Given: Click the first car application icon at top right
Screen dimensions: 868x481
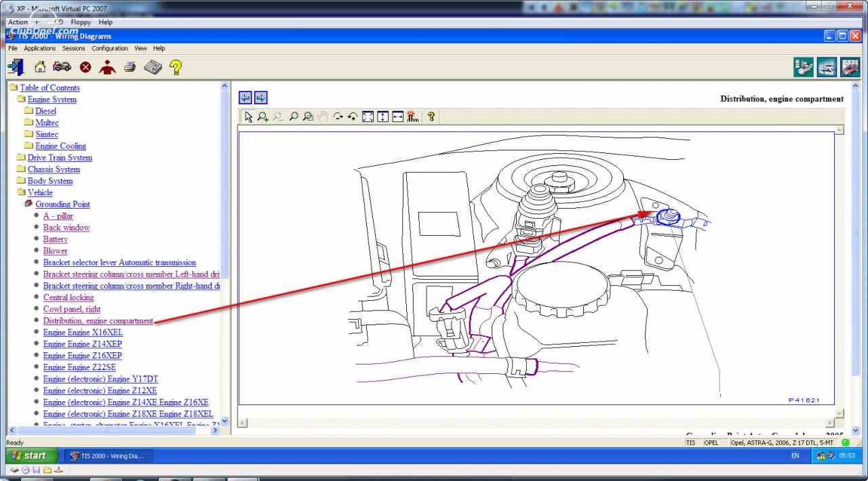Looking at the screenshot, I should click(x=804, y=67).
